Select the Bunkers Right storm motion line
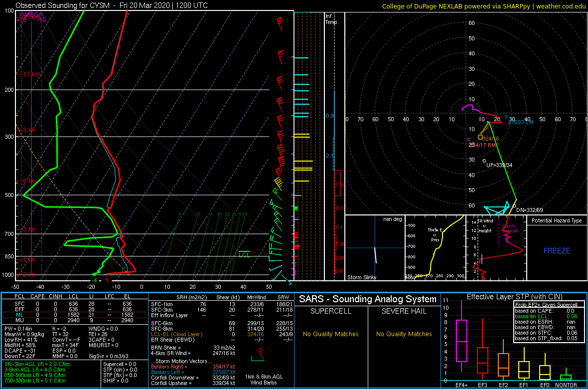This screenshot has width=588, height=389. click(x=193, y=367)
